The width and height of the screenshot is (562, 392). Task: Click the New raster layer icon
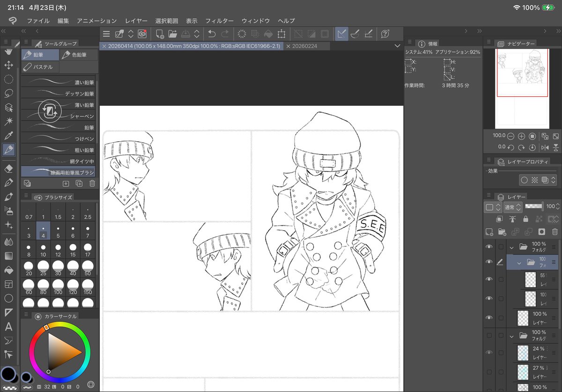point(489,232)
